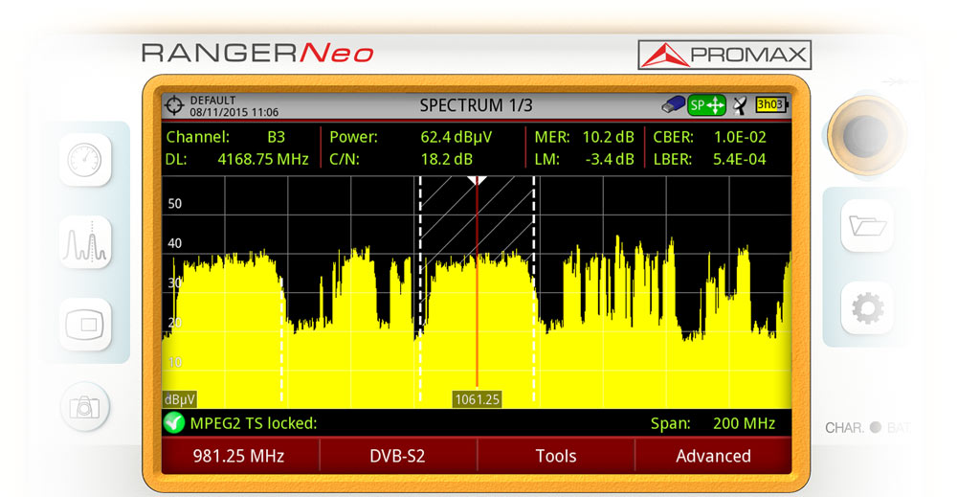This screenshot has height=497, width=980.
Task: Take a screenshot with the camera key
Action: coord(85,407)
